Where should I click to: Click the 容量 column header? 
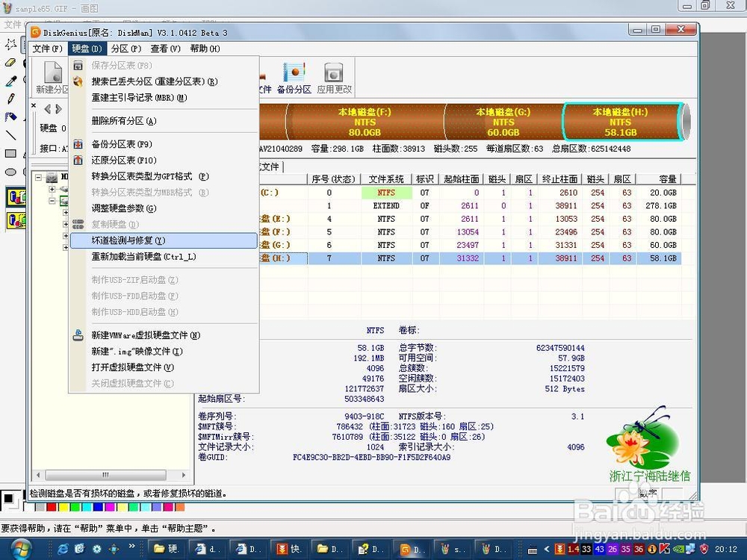coord(659,179)
